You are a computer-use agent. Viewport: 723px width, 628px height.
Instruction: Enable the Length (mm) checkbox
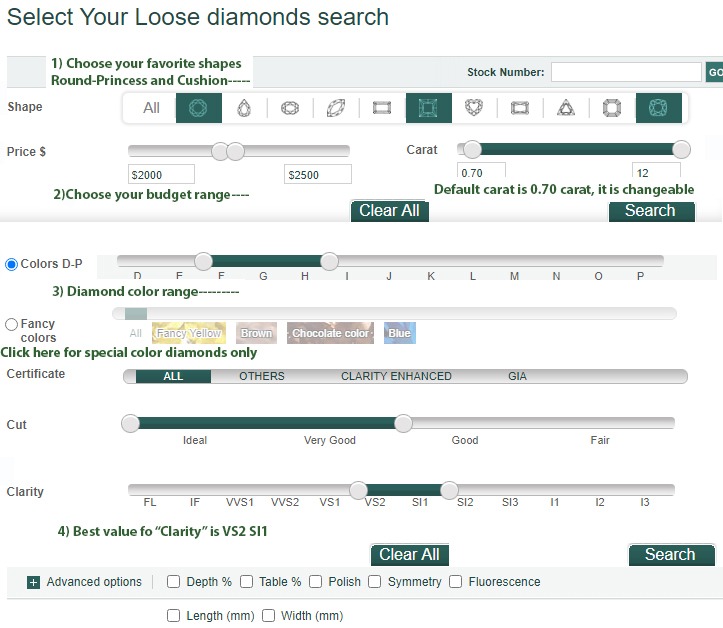pyautogui.click(x=173, y=616)
